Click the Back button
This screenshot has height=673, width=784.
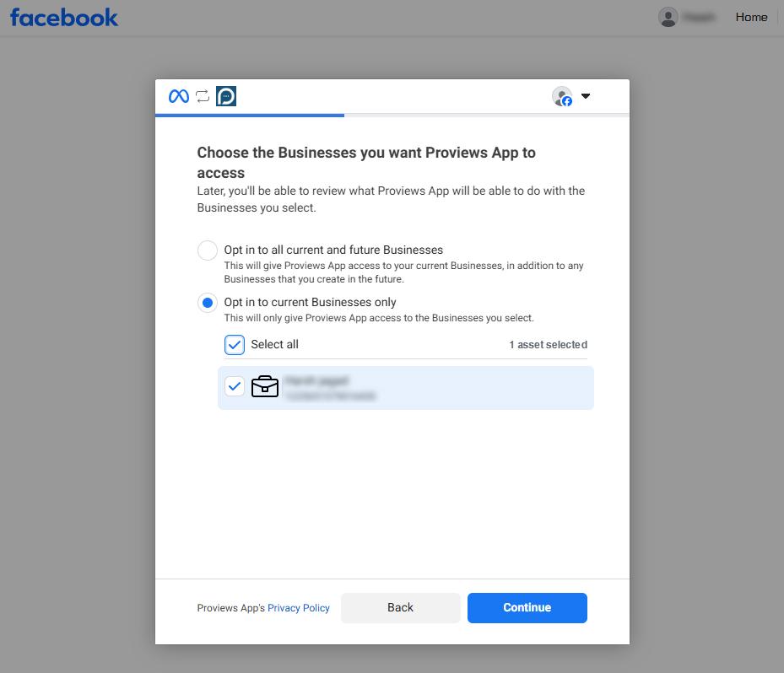[x=400, y=607]
